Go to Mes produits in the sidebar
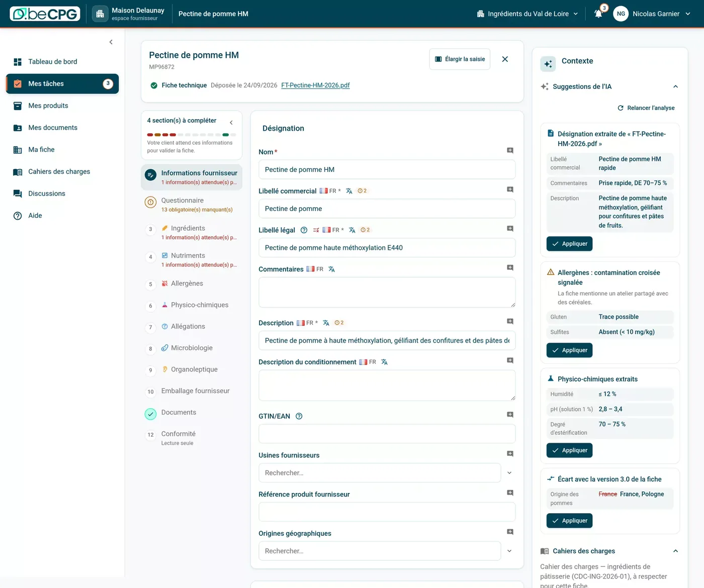Viewport: 704px width, 588px height. 62,106
